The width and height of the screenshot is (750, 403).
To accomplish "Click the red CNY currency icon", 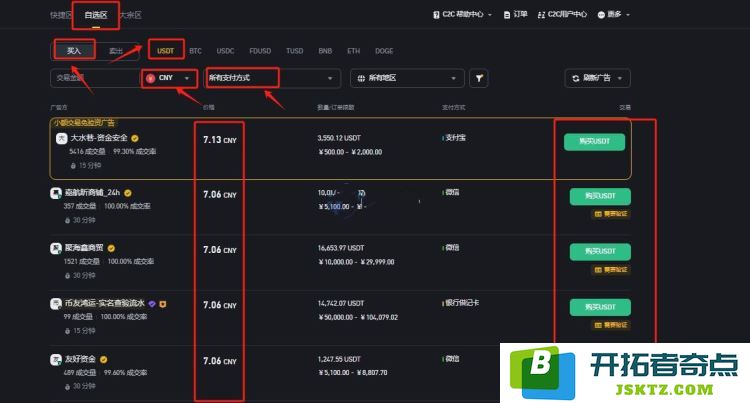I will (x=151, y=78).
